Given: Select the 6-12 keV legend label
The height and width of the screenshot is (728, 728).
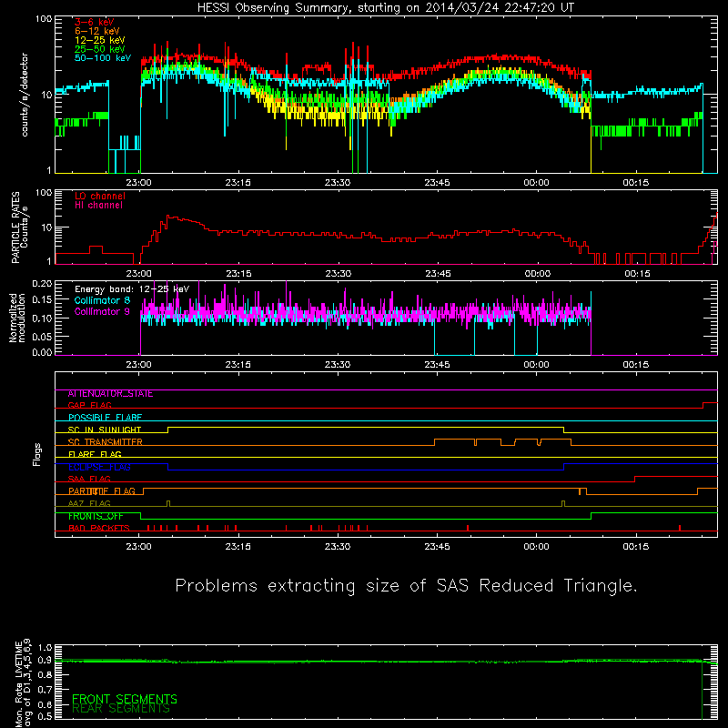Looking at the screenshot, I should tap(97, 31).
